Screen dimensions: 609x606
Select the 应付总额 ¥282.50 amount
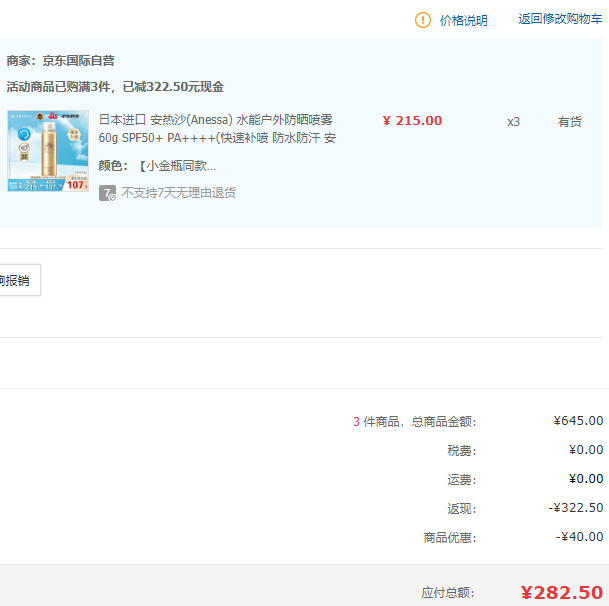562,593
